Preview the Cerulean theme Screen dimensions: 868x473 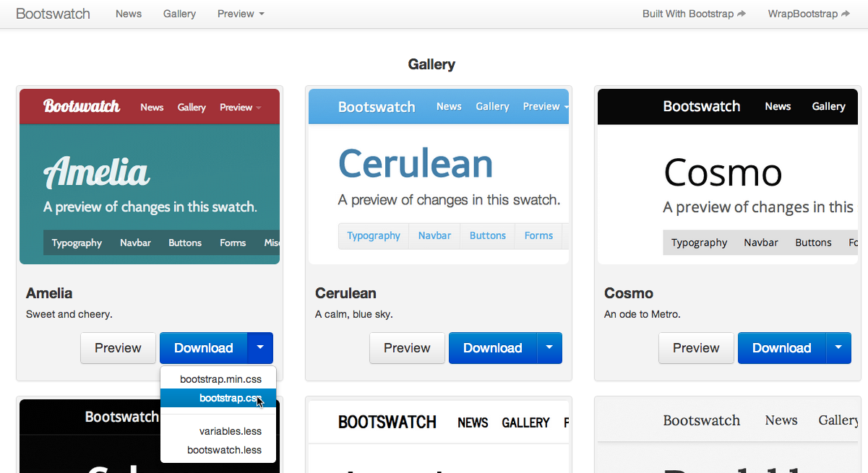click(407, 348)
